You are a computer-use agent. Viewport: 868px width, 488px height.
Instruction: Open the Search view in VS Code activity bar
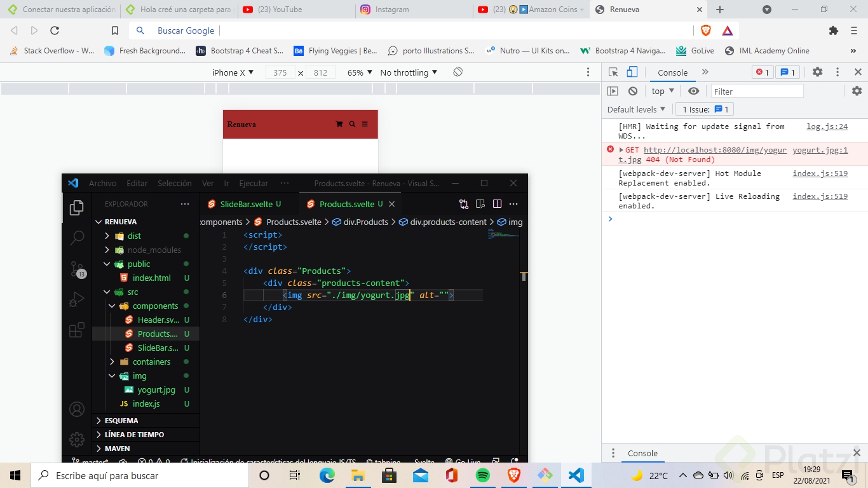pos(77,238)
